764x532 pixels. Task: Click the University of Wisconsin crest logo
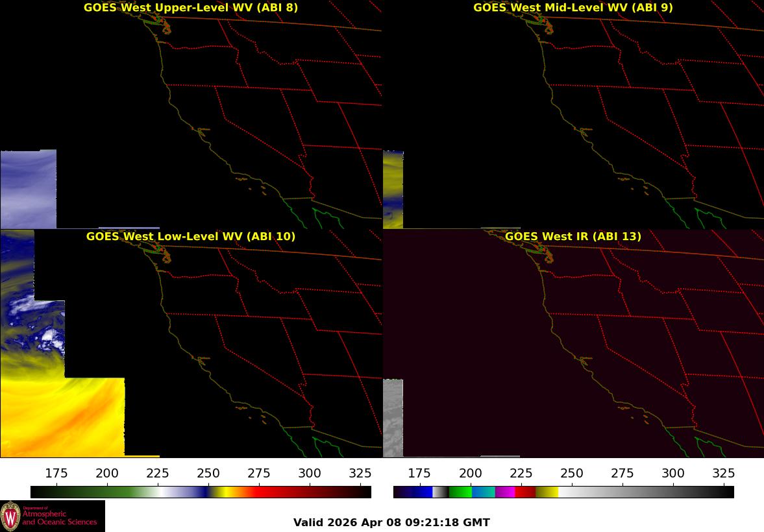tap(10, 516)
